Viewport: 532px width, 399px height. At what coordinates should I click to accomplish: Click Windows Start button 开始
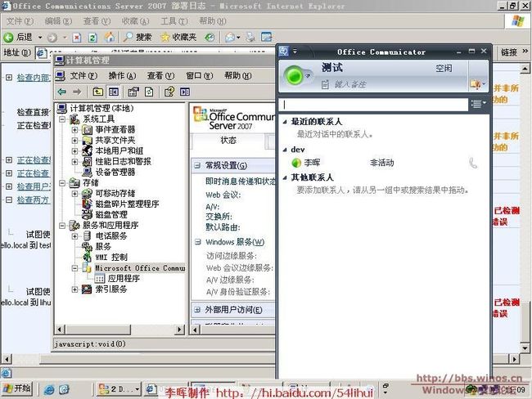coord(17,388)
